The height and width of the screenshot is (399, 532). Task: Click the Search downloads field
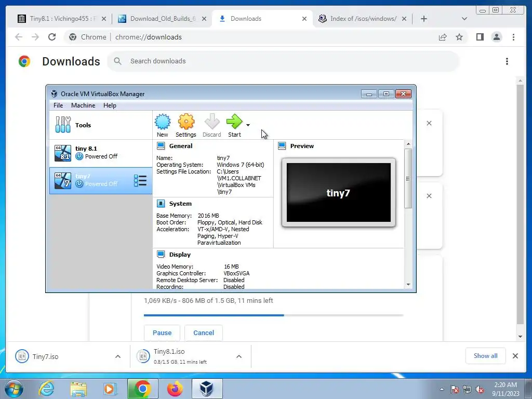click(x=283, y=61)
